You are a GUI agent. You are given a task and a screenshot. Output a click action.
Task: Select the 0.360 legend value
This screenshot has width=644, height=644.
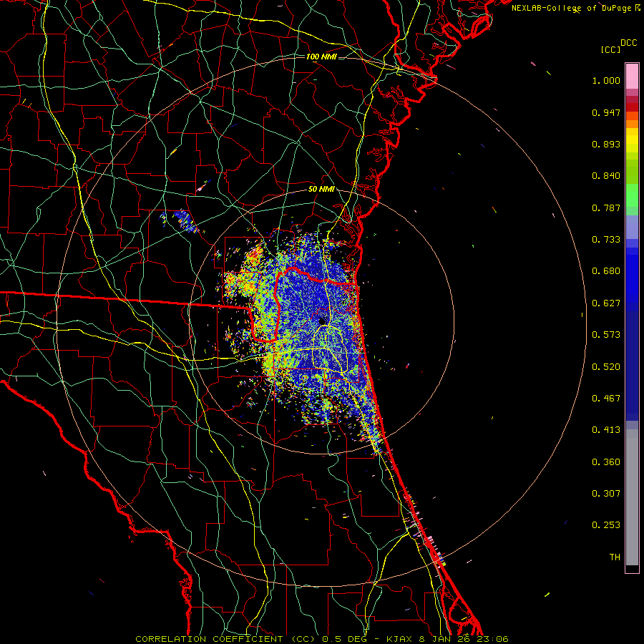606,462
